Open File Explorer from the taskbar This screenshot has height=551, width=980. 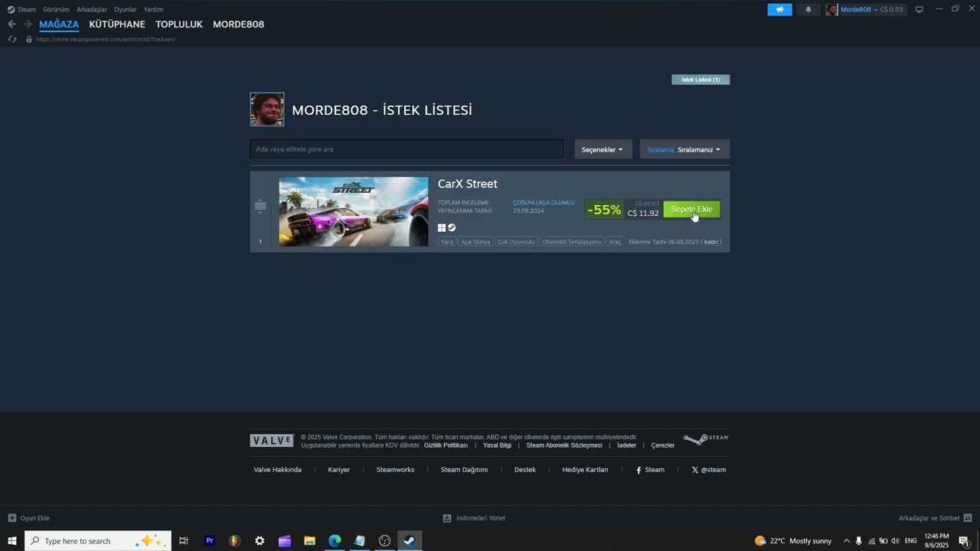[x=309, y=541]
